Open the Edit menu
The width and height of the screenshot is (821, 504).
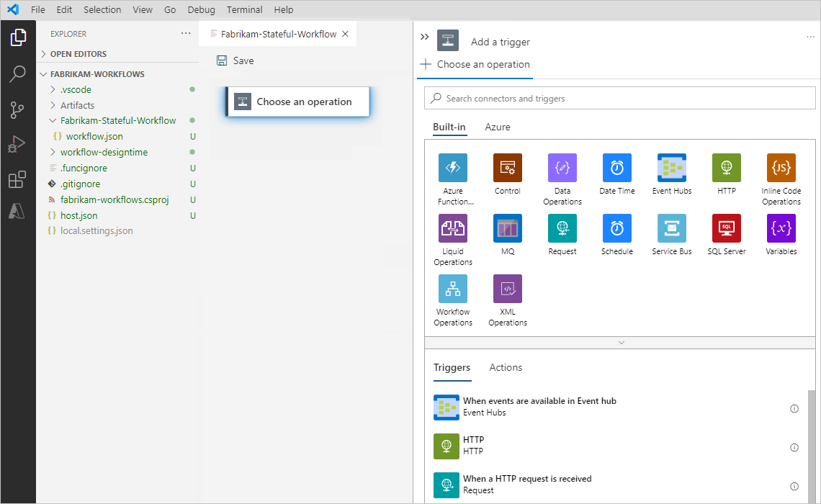tap(64, 9)
